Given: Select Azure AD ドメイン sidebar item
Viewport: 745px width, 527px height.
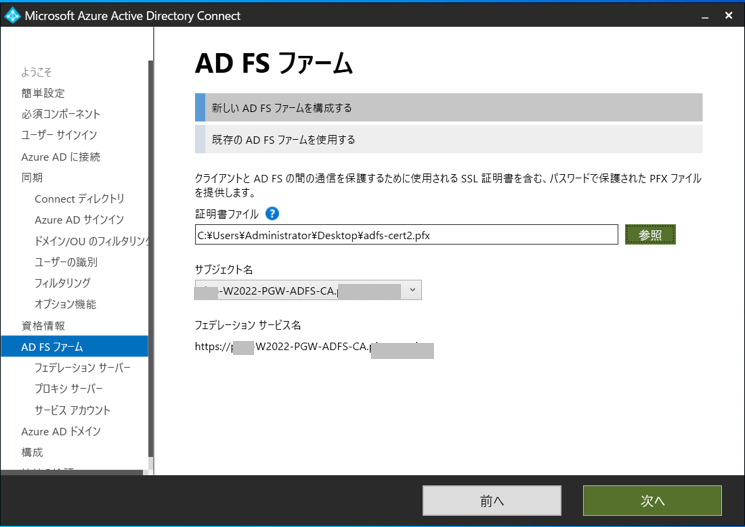Looking at the screenshot, I should (x=61, y=431).
